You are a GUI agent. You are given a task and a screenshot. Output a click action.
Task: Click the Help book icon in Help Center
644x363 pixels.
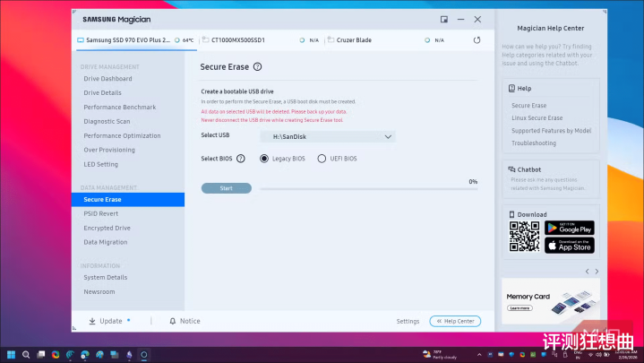(511, 89)
